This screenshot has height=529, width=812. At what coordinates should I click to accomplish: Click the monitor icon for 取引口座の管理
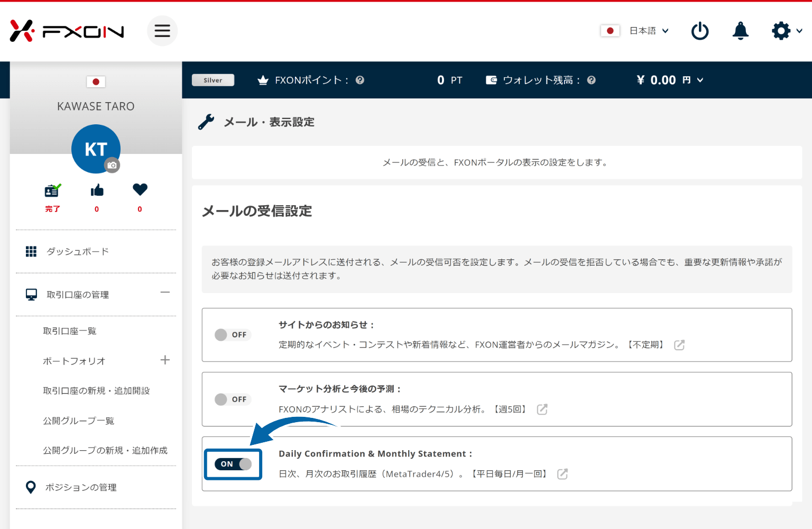31,295
